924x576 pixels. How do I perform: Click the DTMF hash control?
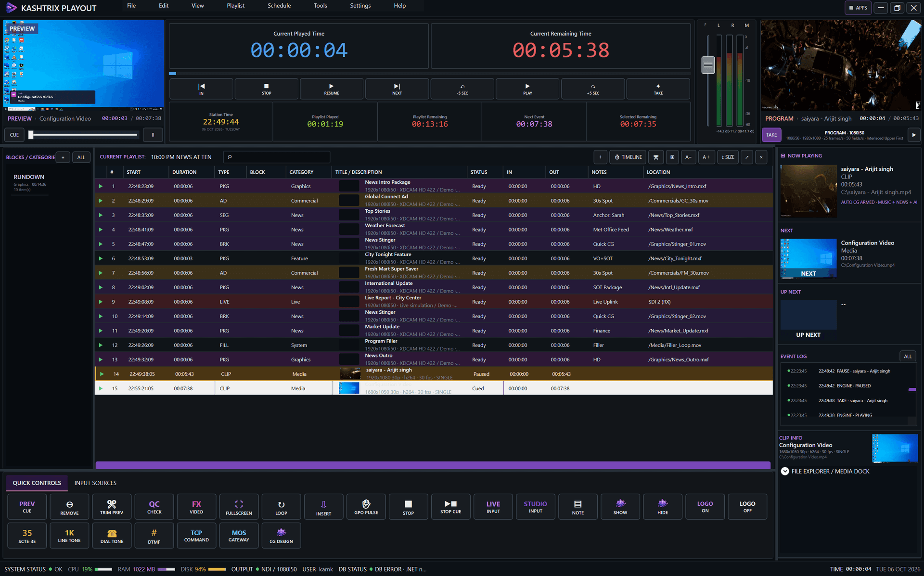(154, 536)
